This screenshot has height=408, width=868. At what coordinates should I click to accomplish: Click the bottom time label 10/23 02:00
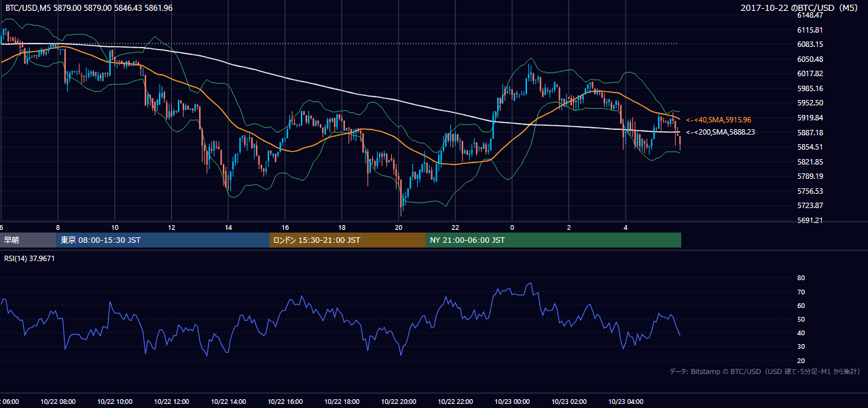569,402
